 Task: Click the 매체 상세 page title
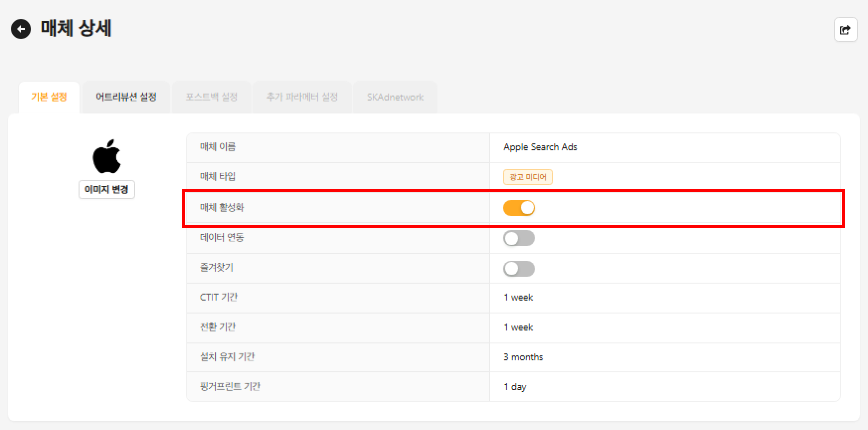point(76,28)
